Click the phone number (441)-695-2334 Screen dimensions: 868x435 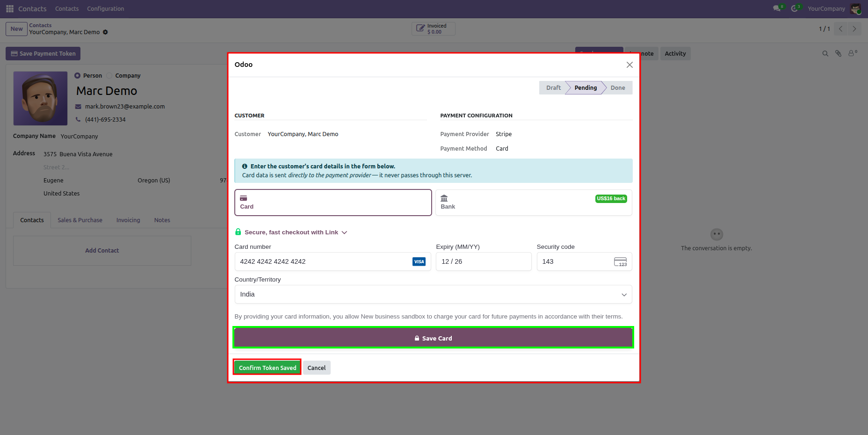pyautogui.click(x=105, y=120)
